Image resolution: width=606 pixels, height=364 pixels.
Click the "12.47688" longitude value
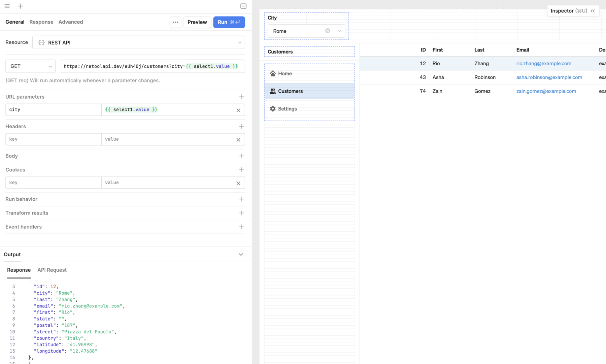83,351
